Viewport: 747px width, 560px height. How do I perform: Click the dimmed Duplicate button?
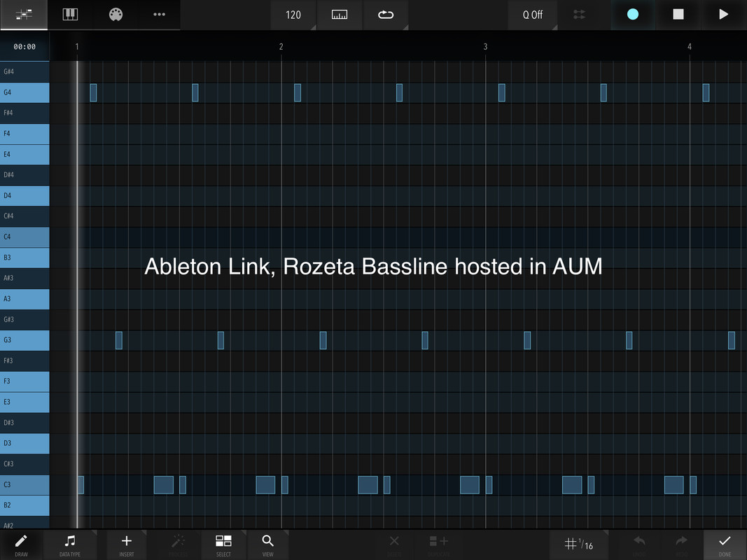(439, 545)
